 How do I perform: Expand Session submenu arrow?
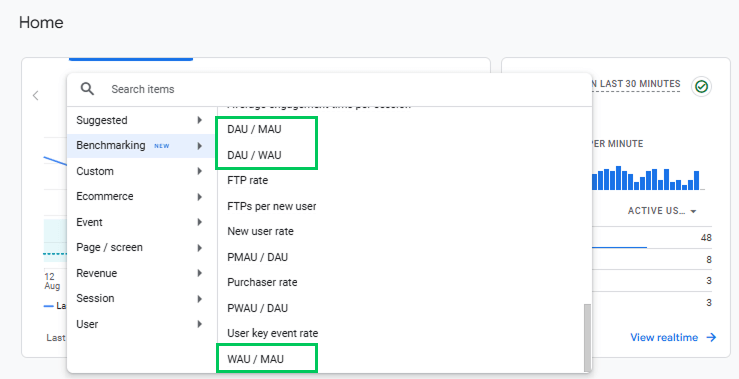pos(200,298)
